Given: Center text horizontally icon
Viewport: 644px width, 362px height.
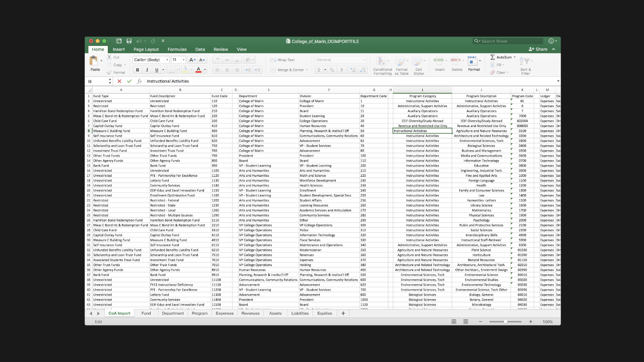Looking at the screenshot, I should pos(227,70).
